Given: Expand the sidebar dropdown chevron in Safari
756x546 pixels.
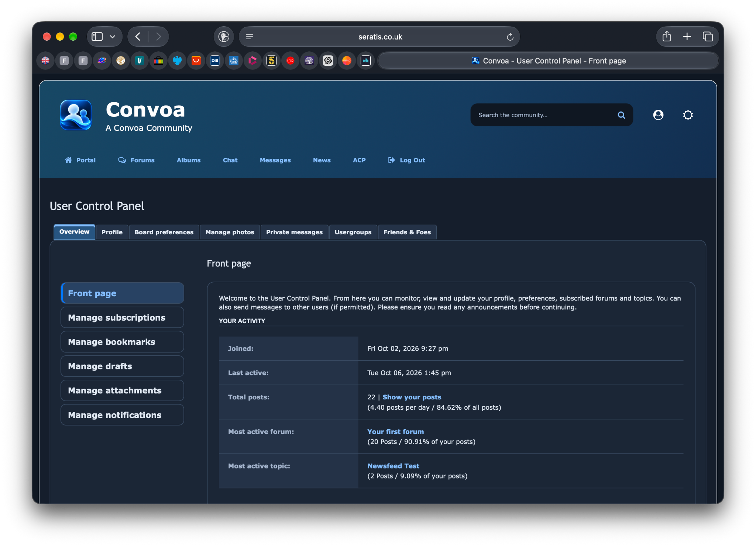Looking at the screenshot, I should tap(113, 37).
